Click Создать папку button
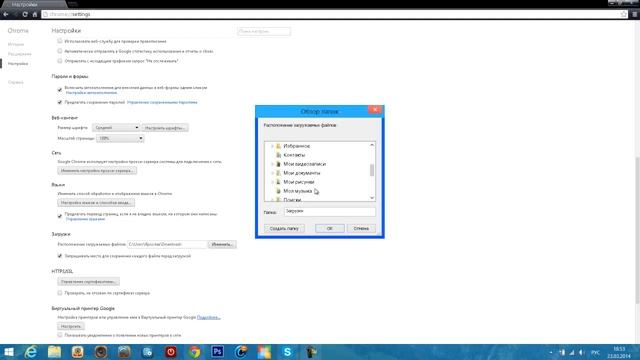This screenshot has width=640, height=360. pyautogui.click(x=284, y=229)
